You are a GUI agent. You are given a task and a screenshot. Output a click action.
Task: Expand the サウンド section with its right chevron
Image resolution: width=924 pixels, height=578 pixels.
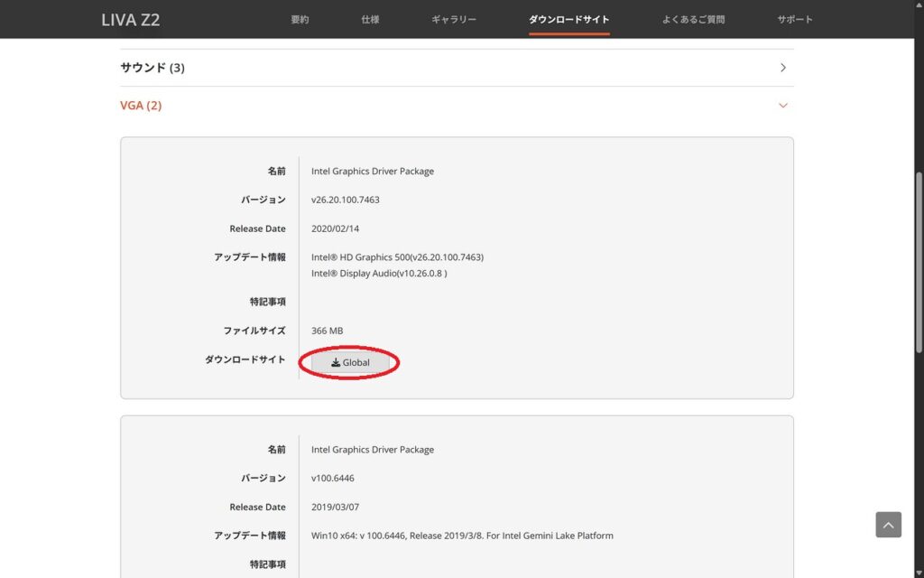(x=782, y=68)
